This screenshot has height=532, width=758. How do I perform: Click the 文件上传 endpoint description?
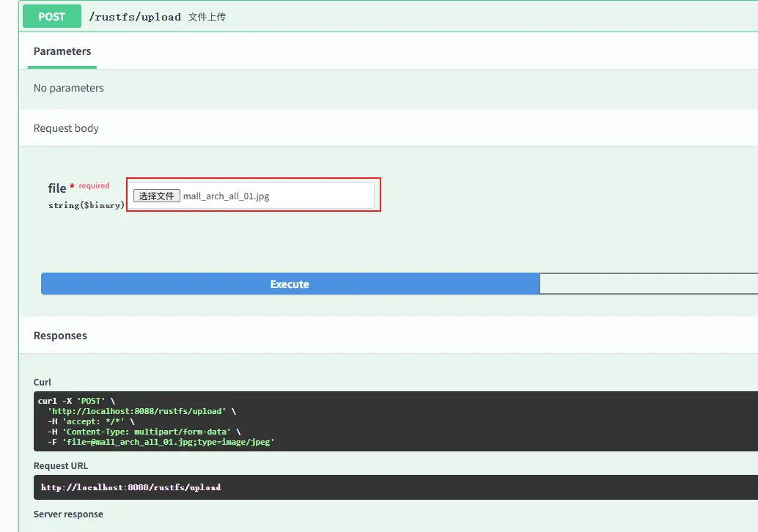[207, 17]
